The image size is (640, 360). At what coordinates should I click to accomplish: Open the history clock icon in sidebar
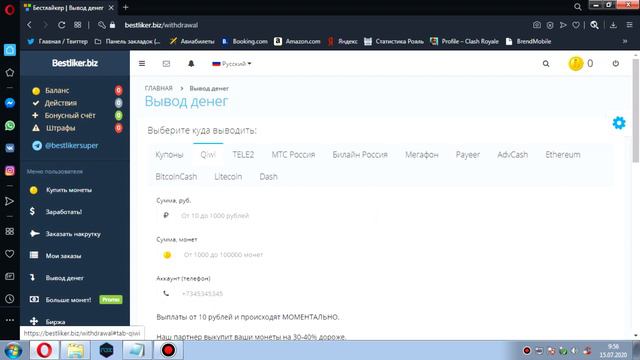(x=10, y=299)
